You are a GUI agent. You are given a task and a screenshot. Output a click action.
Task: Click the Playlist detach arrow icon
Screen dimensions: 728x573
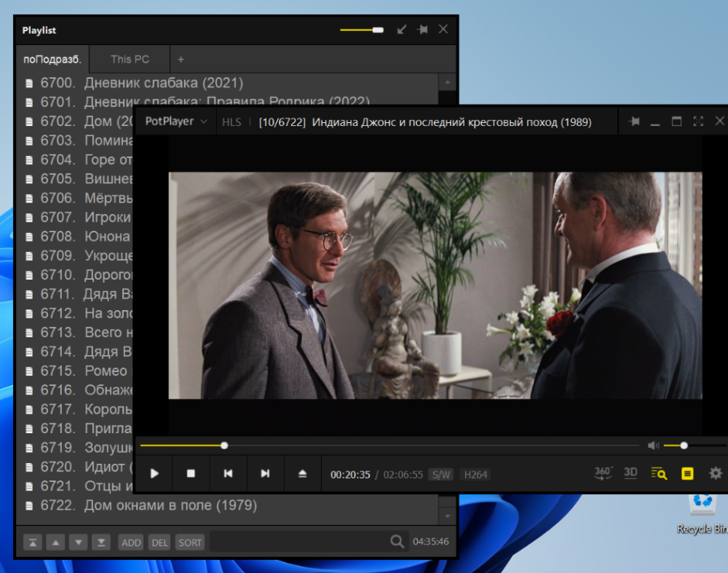[x=402, y=30]
